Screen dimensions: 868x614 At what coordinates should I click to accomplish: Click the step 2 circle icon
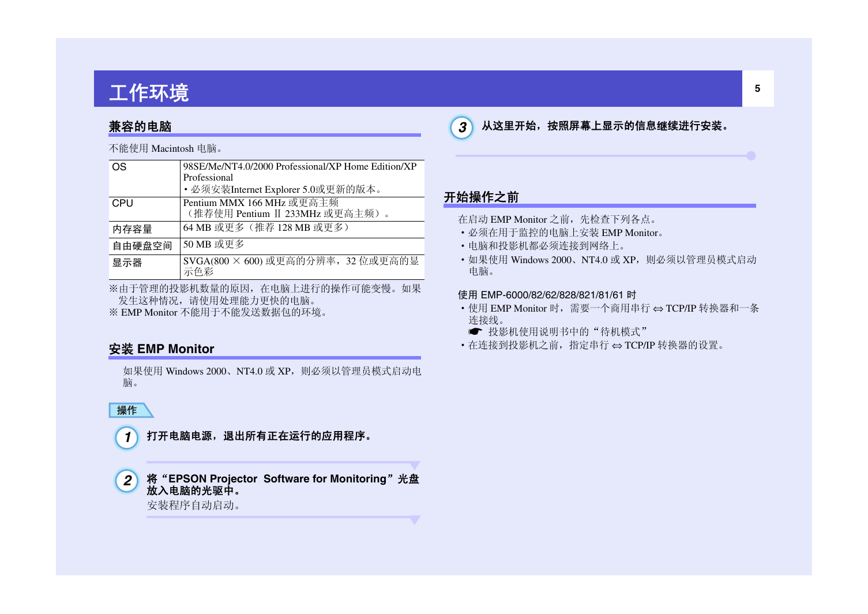[x=127, y=481]
